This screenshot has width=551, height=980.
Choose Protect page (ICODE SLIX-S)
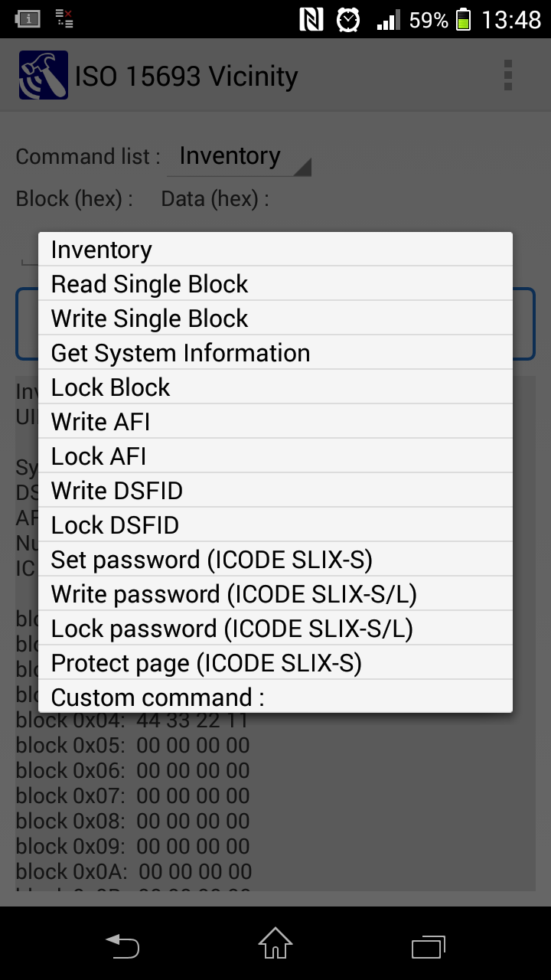[275, 663]
